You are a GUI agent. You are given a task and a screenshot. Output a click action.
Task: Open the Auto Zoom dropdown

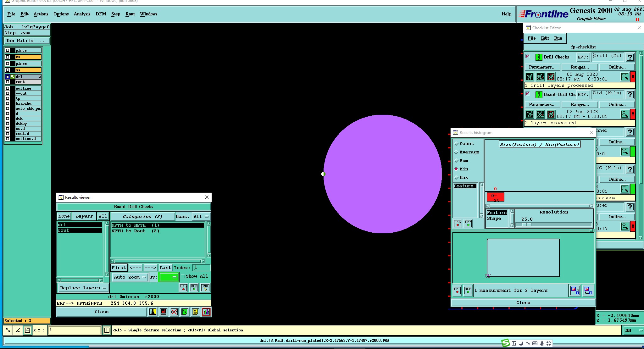coord(130,277)
